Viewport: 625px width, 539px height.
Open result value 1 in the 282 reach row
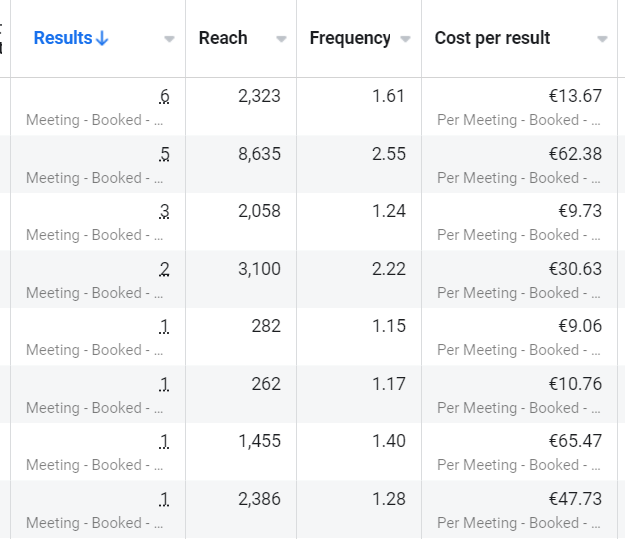pyautogui.click(x=165, y=326)
